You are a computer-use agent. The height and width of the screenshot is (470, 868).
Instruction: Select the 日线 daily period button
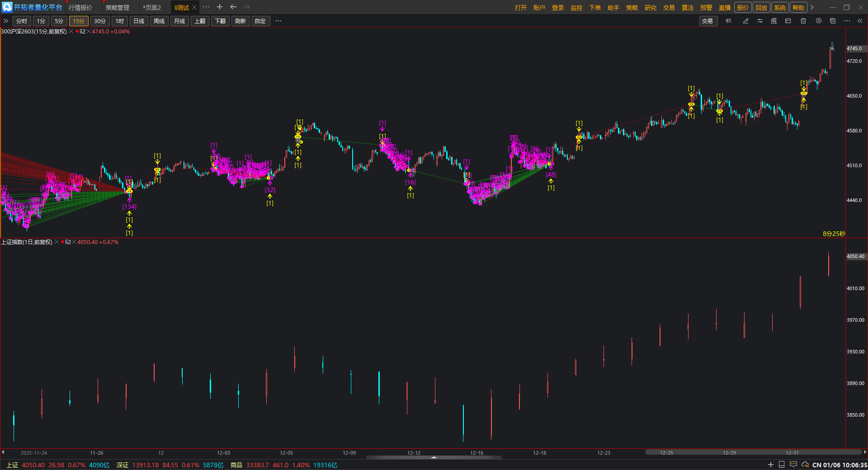[139, 21]
